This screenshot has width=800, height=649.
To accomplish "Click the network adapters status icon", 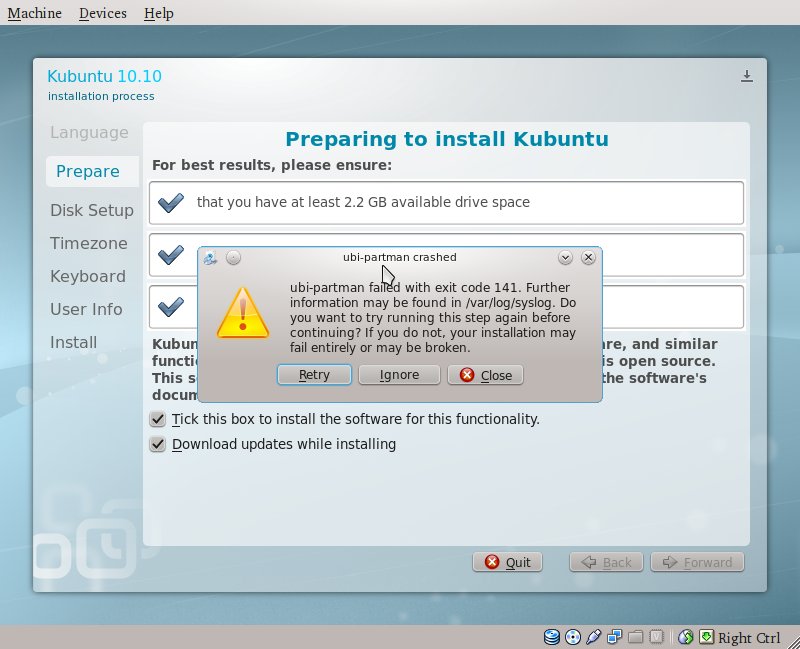I will pyautogui.click(x=615, y=637).
